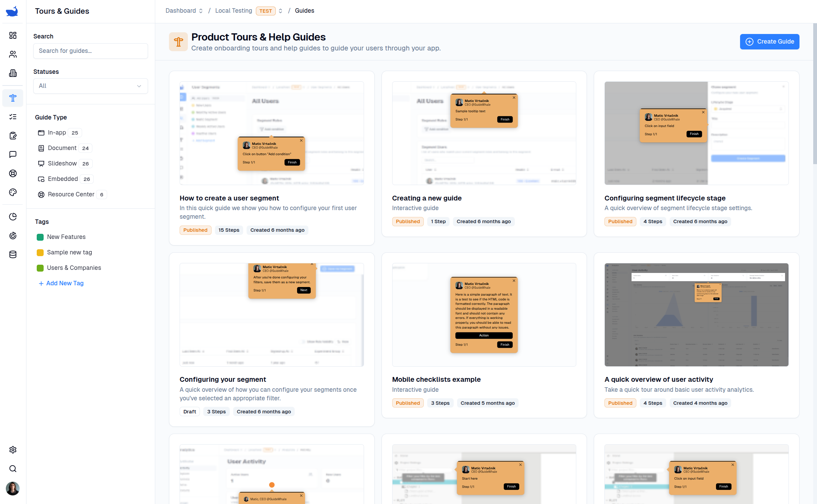Select the Embedded guide type filter
Image resolution: width=817 pixels, height=504 pixels.
coord(63,179)
